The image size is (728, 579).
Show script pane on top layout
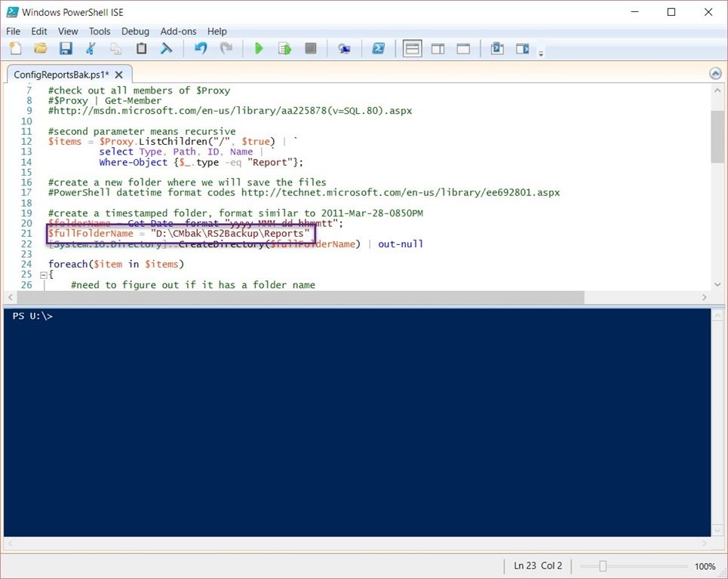(413, 48)
